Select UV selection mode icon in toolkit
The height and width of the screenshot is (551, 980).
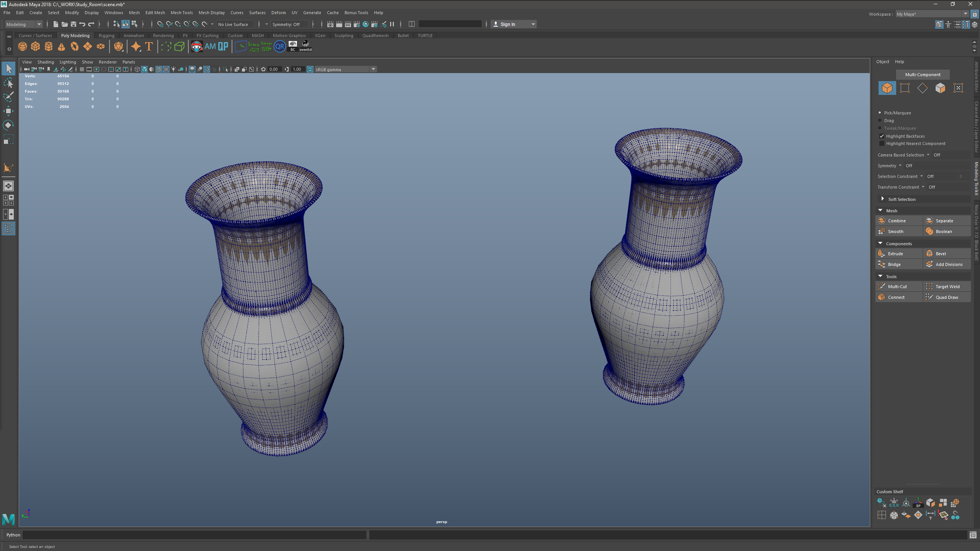click(958, 88)
